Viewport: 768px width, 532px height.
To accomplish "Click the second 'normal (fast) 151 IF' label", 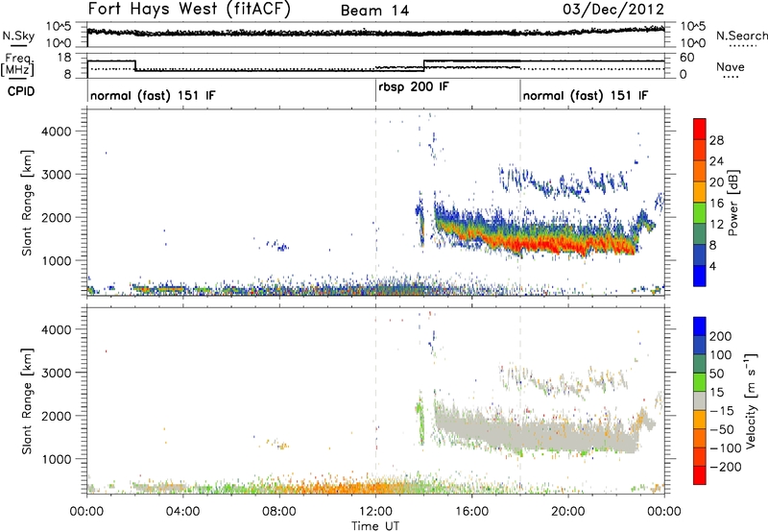I will pyautogui.click(x=586, y=95).
